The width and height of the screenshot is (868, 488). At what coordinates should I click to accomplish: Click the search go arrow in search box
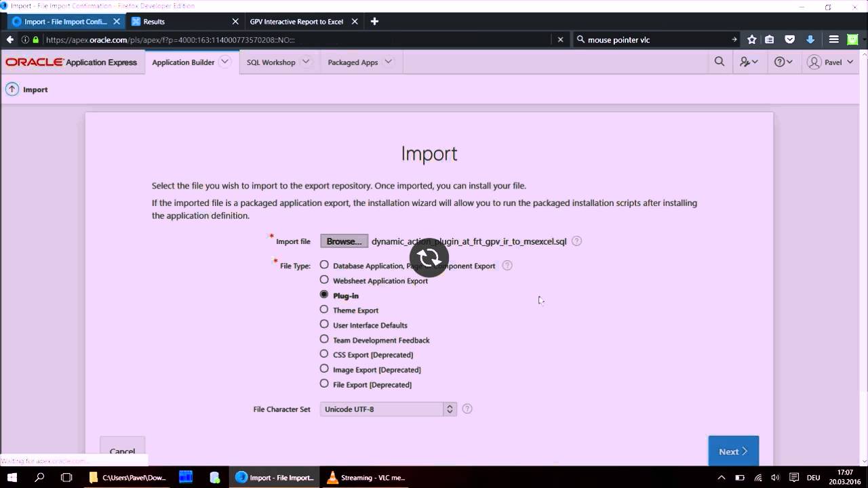[x=734, y=39]
